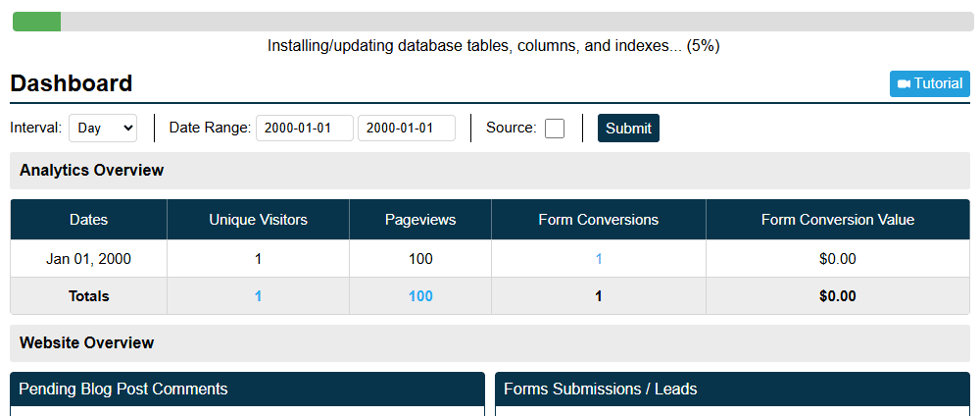Screen dimensions: 980x416
Task: Select the Pageviews 100 cell for Jan 01
Action: point(420,259)
